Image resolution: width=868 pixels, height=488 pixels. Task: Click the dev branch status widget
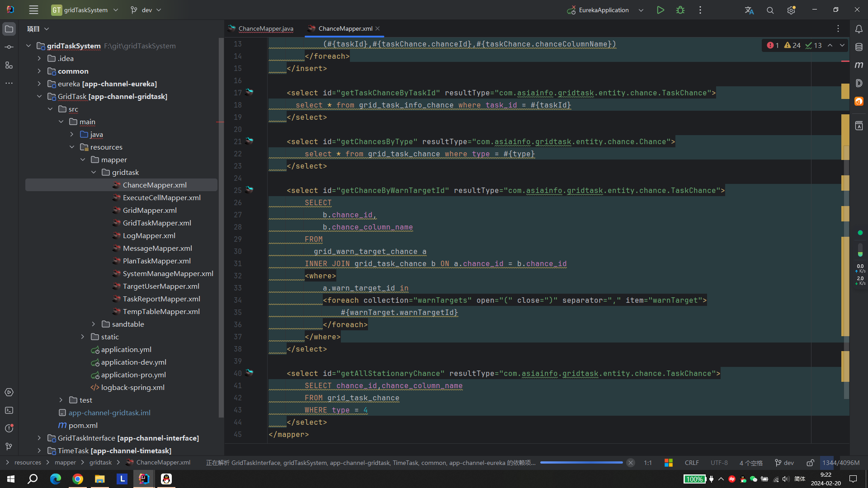pos(785,463)
